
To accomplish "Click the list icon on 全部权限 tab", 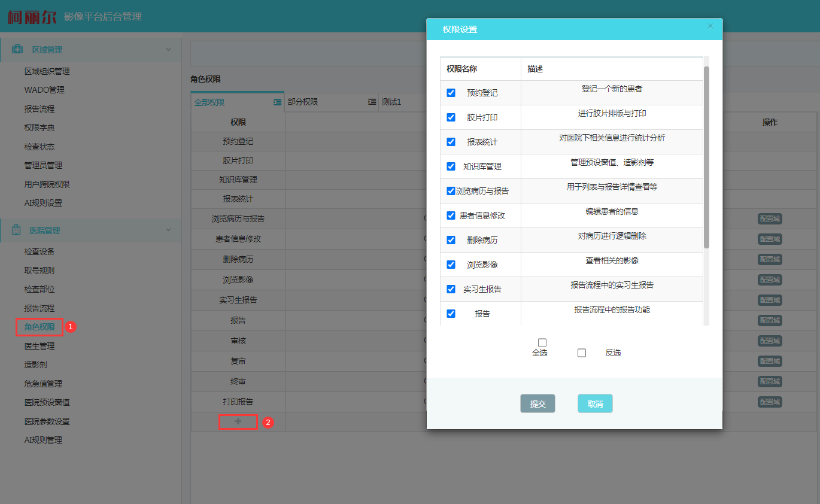I will click(x=277, y=102).
